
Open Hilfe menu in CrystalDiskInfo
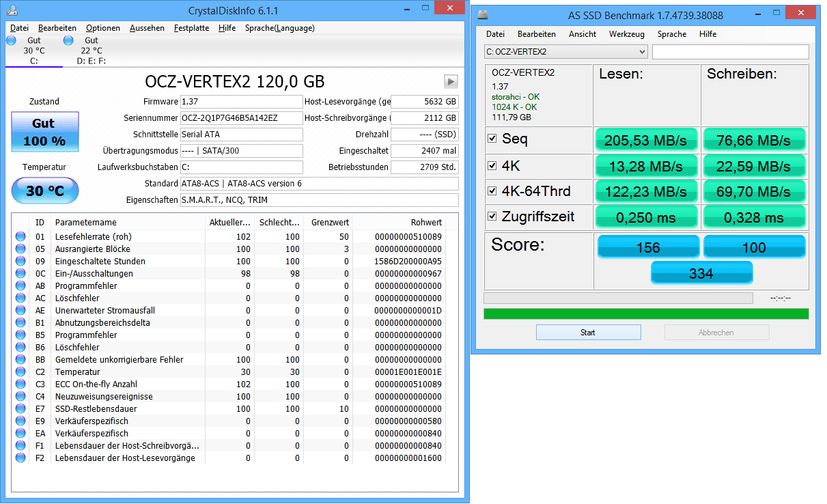click(x=227, y=28)
